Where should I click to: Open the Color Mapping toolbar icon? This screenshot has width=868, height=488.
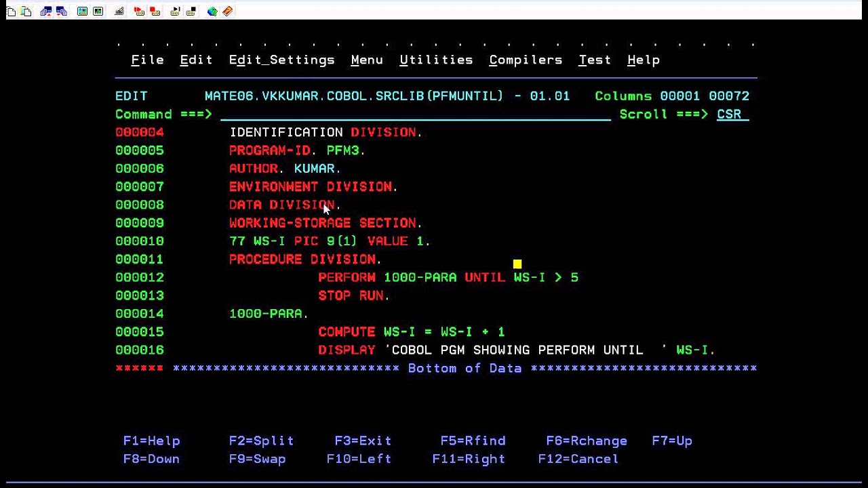pyautogui.click(x=98, y=12)
